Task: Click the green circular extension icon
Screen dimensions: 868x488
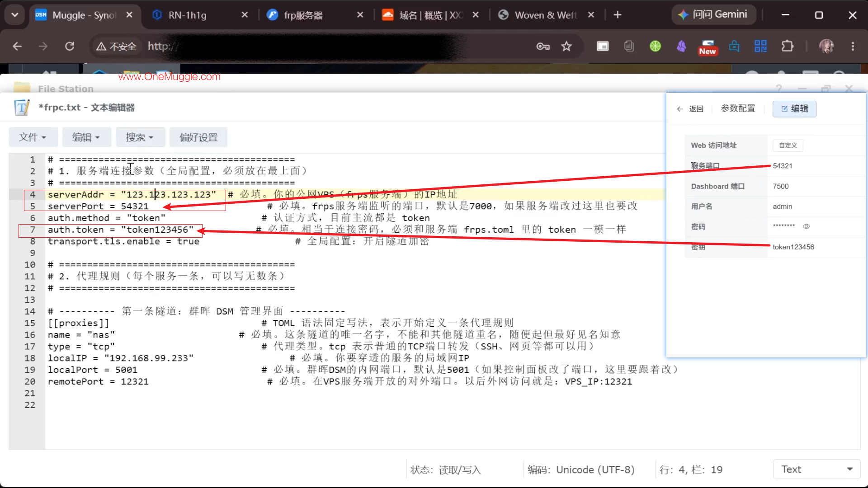Action: tap(655, 46)
